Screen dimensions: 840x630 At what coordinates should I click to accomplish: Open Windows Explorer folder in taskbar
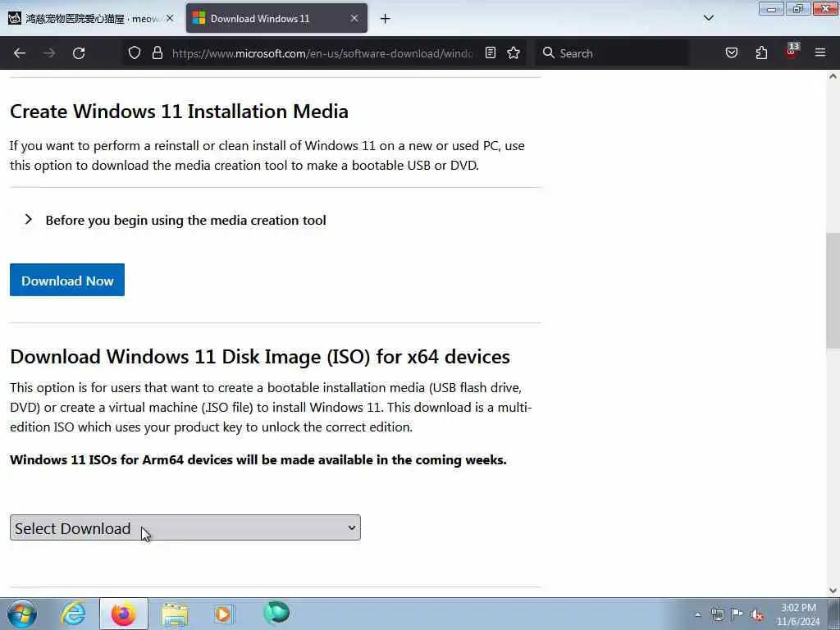tap(175, 614)
